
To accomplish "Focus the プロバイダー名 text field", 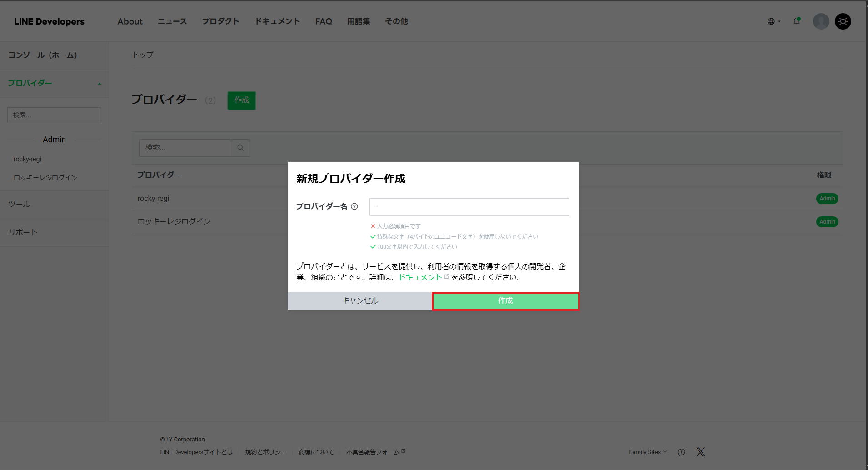I will (x=469, y=207).
